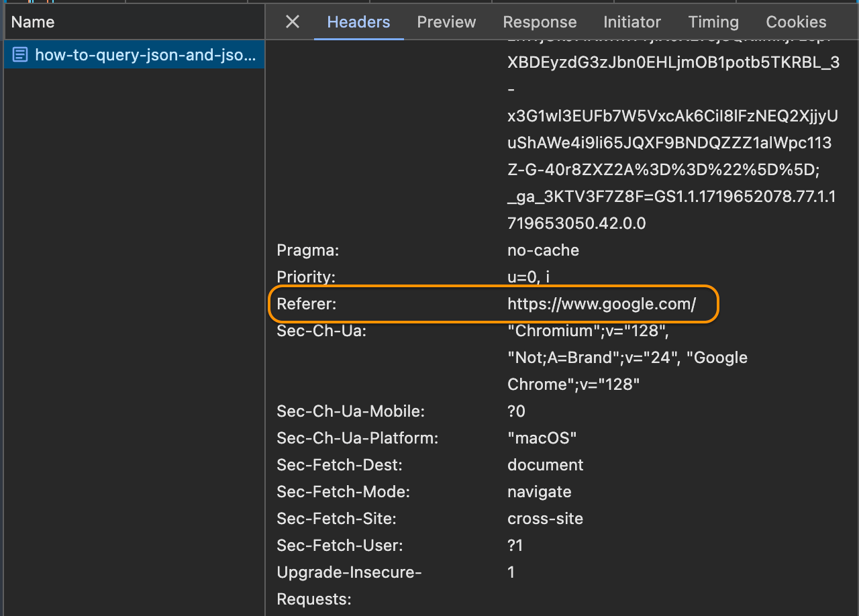
Task: Switch to the Headers tab
Action: (358, 22)
